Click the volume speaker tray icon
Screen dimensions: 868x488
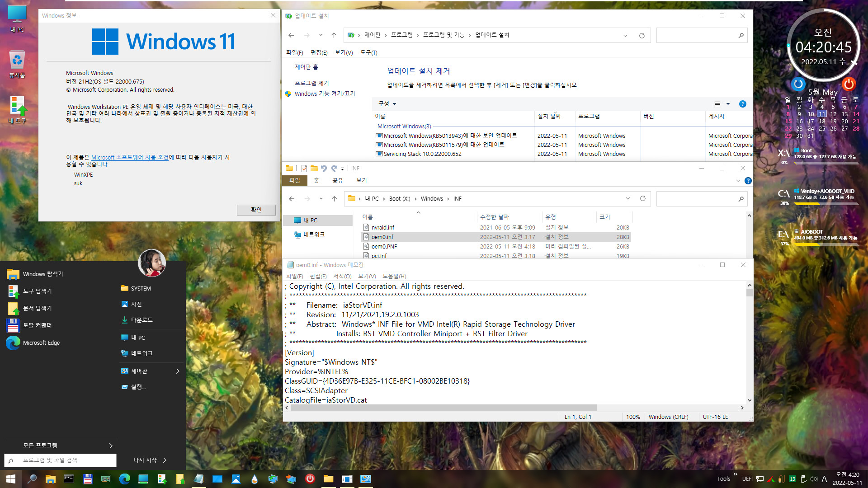(813, 479)
